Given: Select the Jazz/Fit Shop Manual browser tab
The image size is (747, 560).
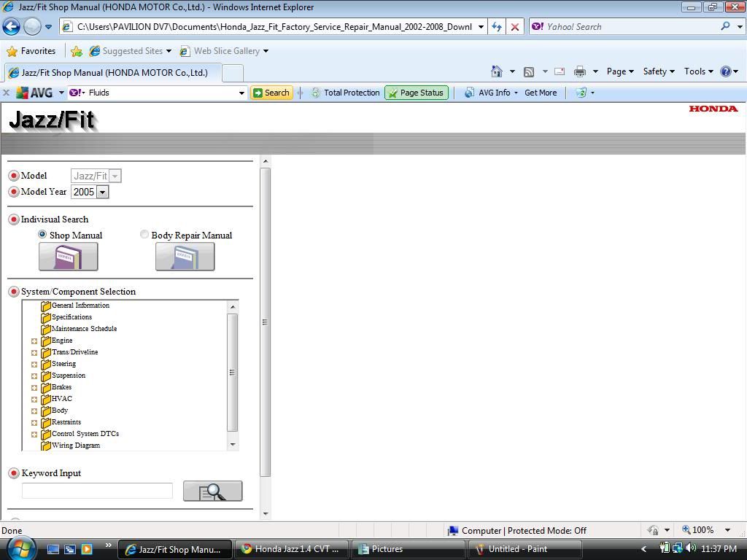Looking at the screenshot, I should pyautogui.click(x=113, y=72).
